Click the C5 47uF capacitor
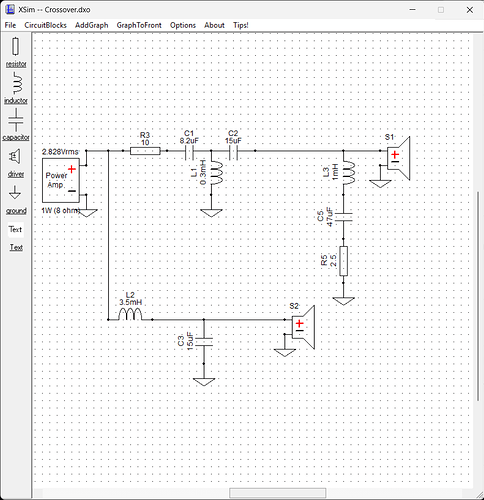 [343, 217]
